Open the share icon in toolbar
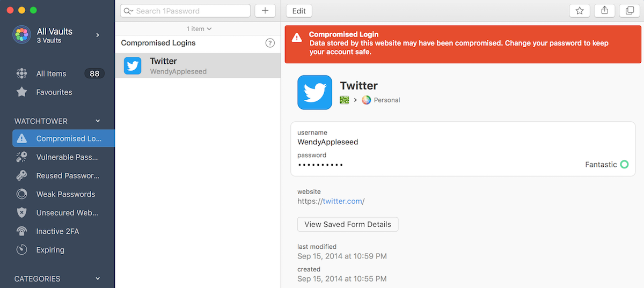 click(x=604, y=11)
